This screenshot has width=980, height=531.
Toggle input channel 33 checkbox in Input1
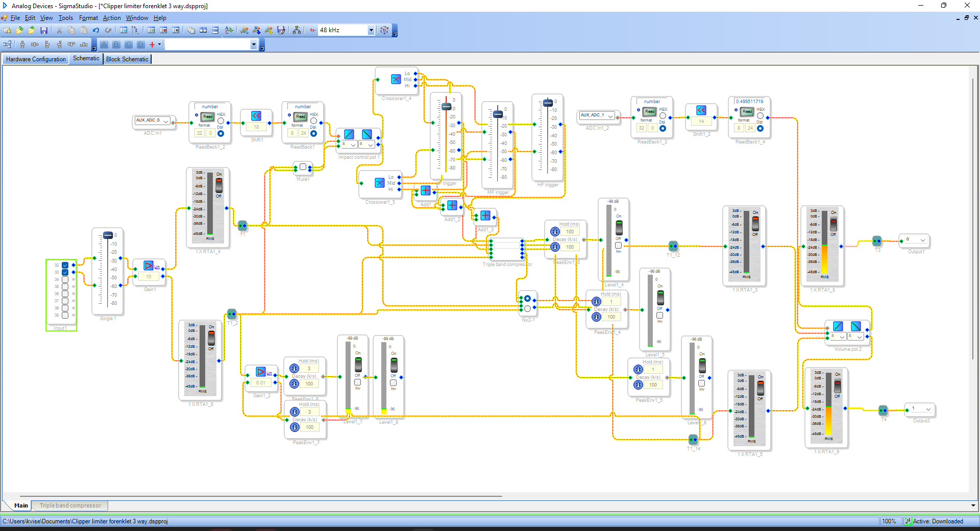tap(65, 273)
